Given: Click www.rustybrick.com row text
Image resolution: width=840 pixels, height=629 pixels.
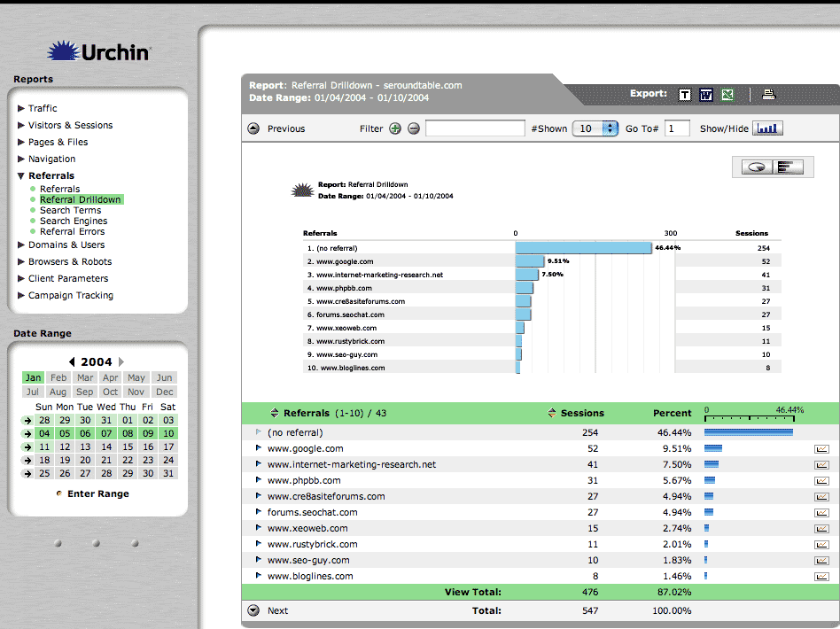Looking at the screenshot, I should (x=312, y=544).
